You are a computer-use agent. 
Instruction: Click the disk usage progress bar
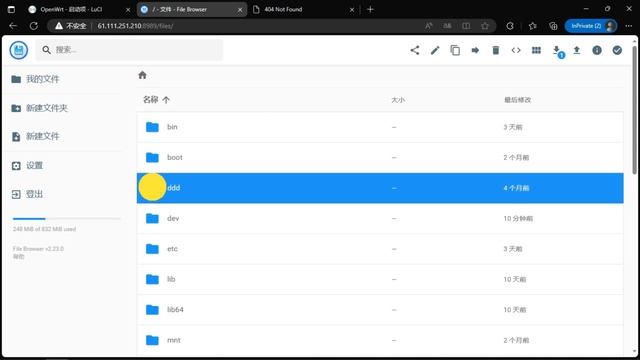click(x=67, y=219)
